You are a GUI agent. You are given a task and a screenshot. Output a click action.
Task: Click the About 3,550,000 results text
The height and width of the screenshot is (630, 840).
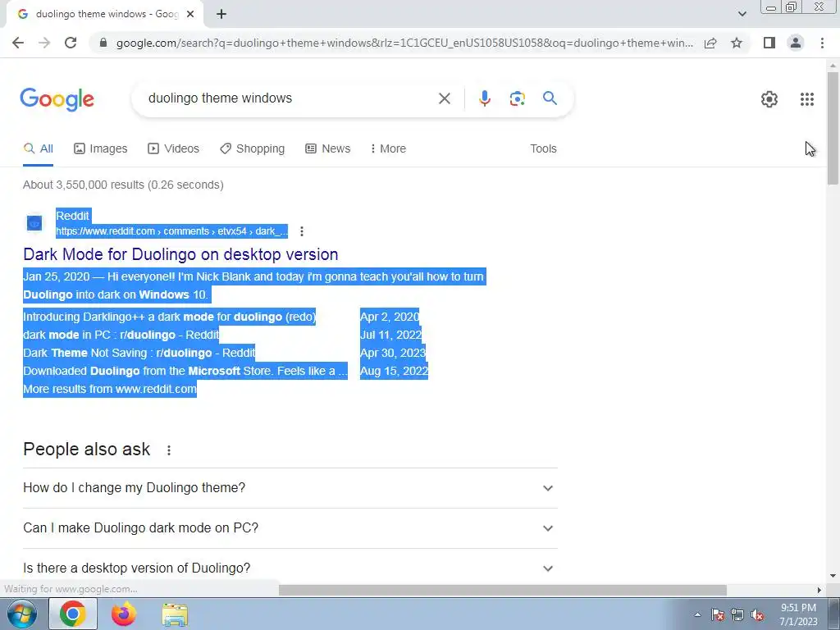pos(123,185)
